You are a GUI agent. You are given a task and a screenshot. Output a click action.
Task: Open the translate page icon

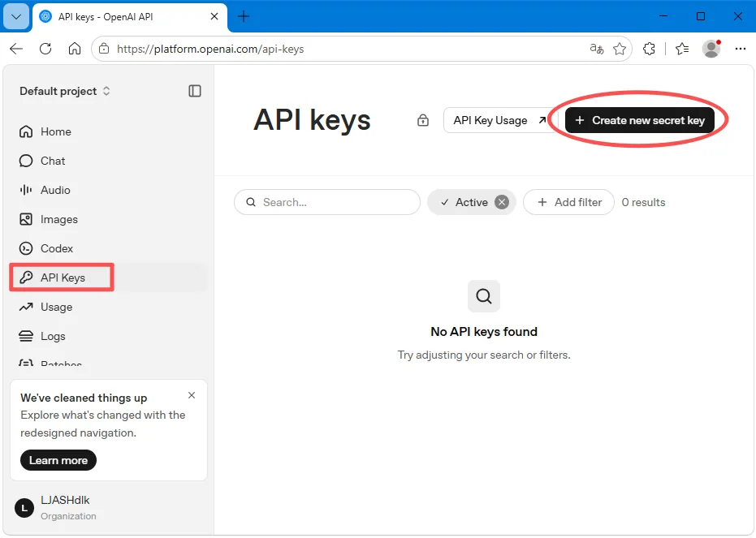597,49
